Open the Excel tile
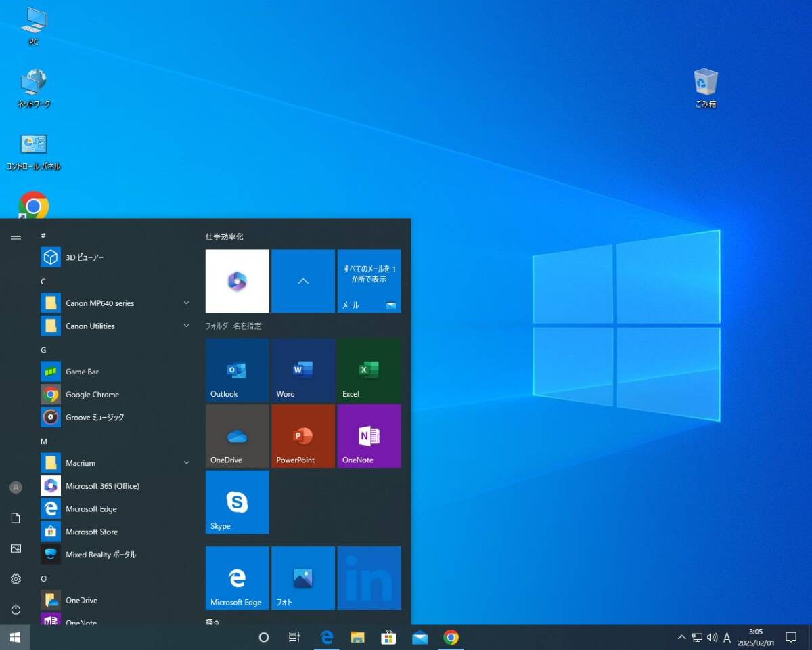The image size is (812, 650). pos(369,370)
